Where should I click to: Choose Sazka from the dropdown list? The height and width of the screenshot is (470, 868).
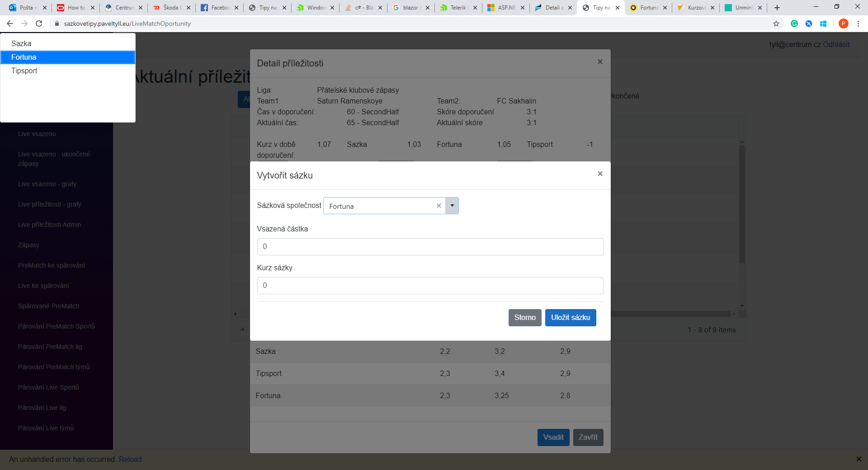[68, 43]
